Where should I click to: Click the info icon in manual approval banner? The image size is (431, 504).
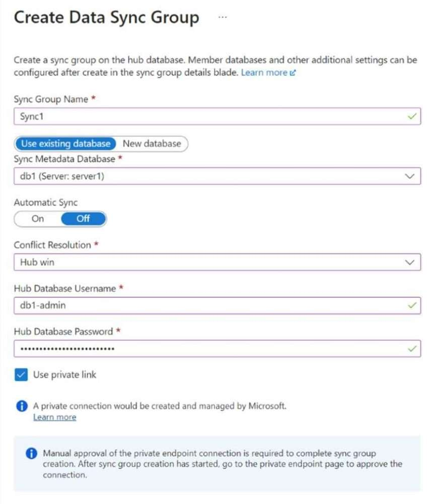31,453
